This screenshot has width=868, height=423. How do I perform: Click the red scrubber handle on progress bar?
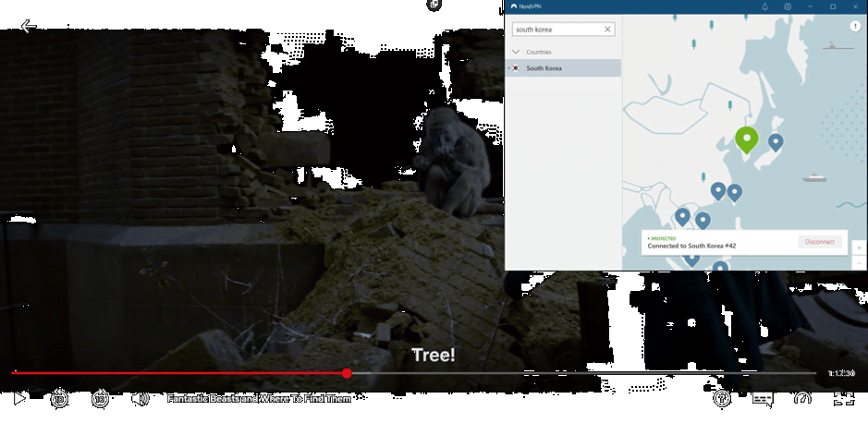pos(347,373)
